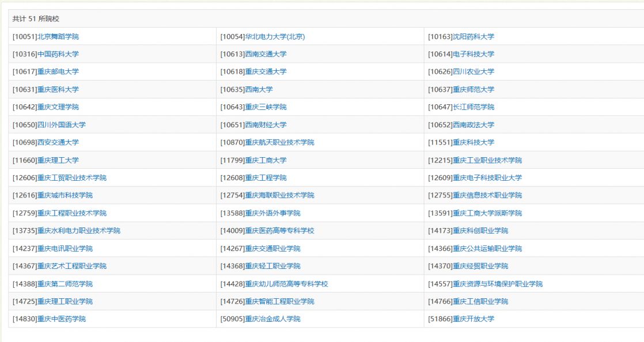This screenshot has width=644, height=342.
Task: Open 华北电力大学(北京) link
Action: (275, 36)
